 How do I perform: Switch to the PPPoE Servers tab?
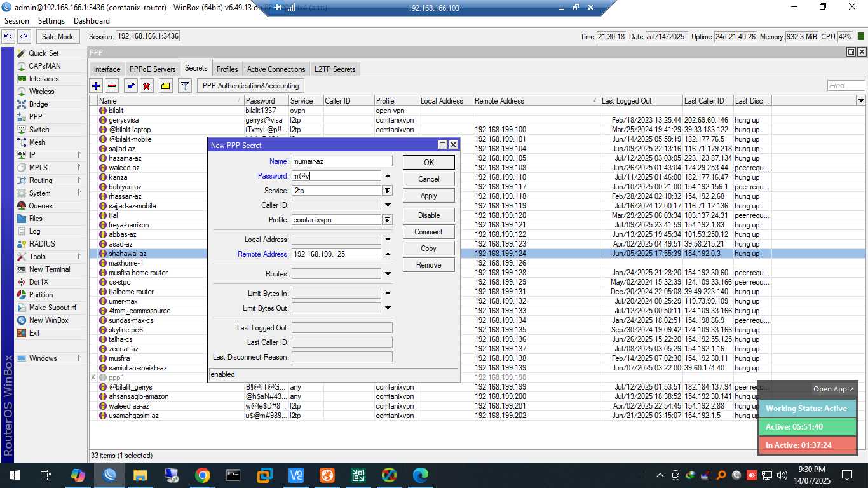(x=153, y=69)
